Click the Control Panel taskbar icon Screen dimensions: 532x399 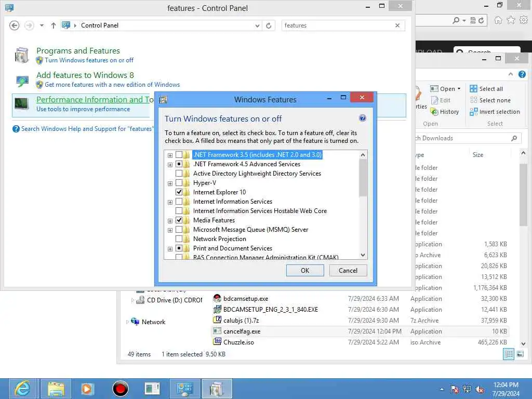click(x=184, y=389)
